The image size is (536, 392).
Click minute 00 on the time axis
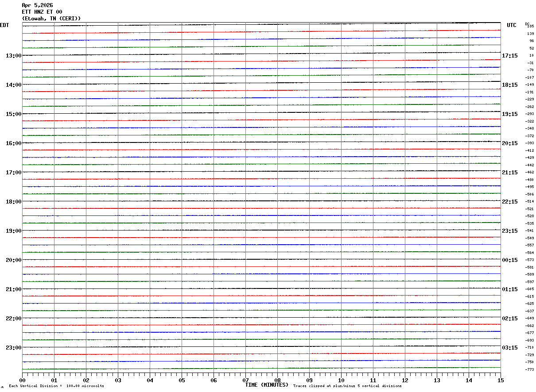(22, 380)
